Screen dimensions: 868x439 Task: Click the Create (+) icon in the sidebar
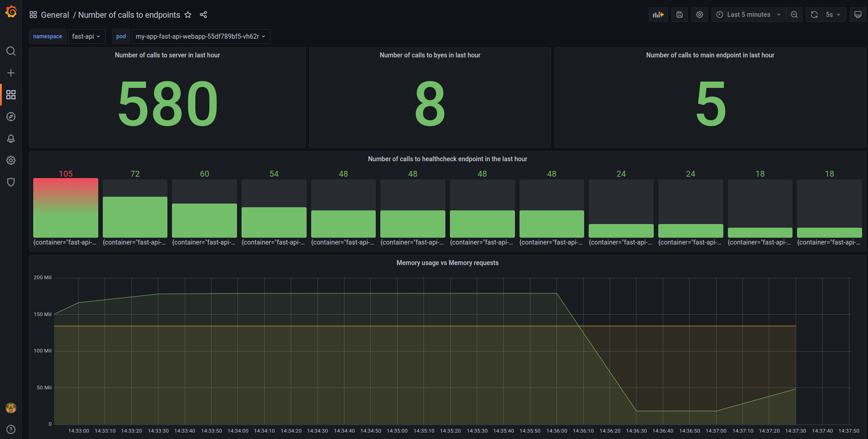pos(11,73)
